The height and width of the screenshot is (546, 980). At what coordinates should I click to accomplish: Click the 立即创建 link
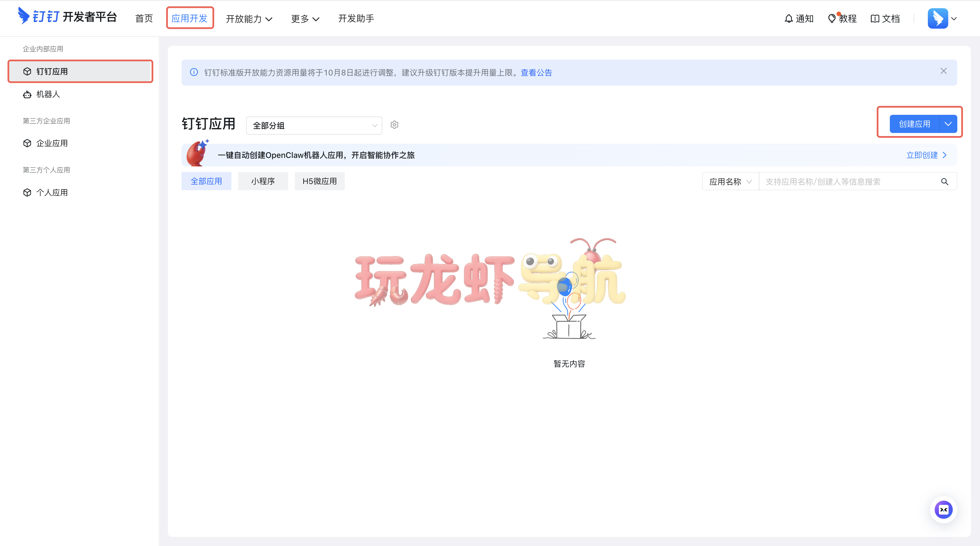(x=926, y=155)
